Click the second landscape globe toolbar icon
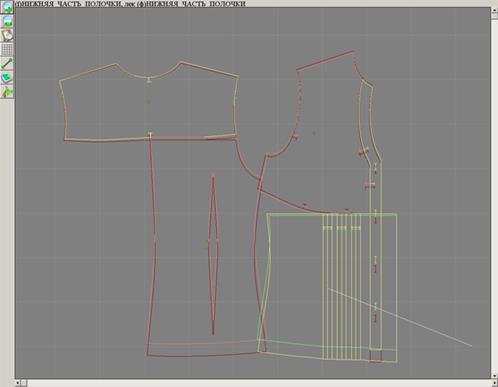This screenshot has width=498, height=387. [x=7, y=21]
